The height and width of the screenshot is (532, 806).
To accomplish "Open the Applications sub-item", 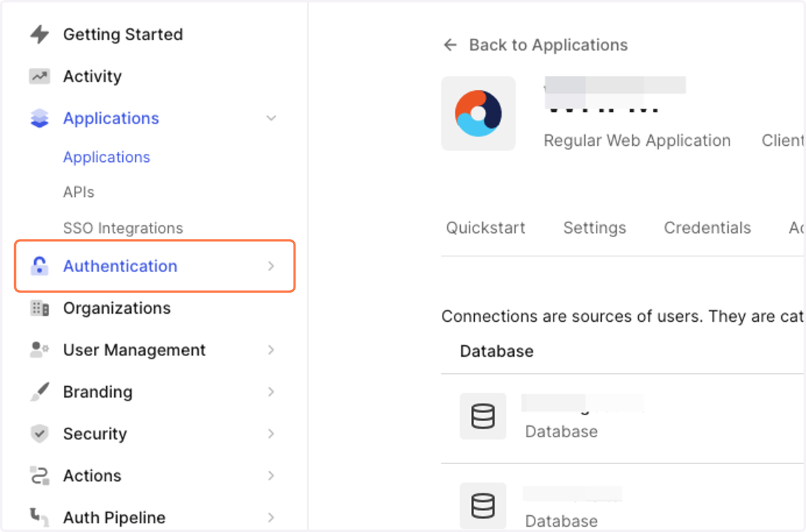I will tap(106, 157).
